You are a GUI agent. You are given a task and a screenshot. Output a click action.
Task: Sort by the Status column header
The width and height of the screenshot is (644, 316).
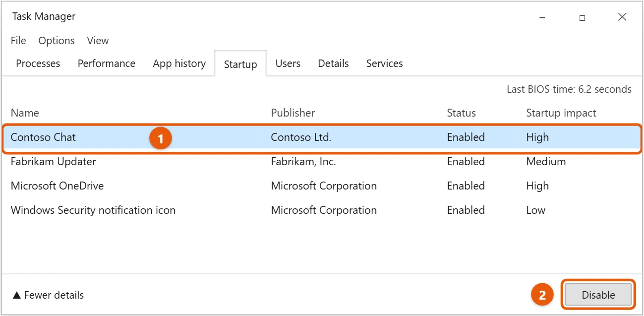pos(461,113)
